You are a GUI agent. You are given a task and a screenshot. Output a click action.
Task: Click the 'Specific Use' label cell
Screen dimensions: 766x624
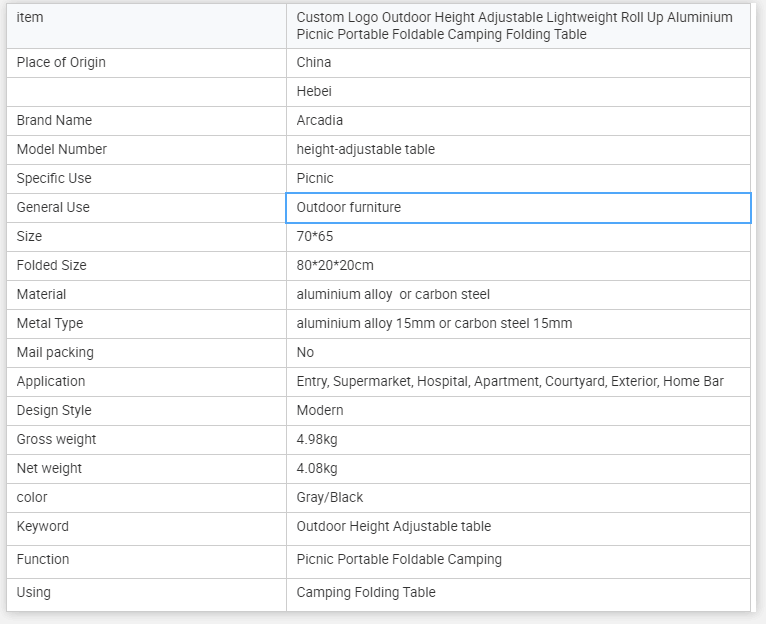(x=54, y=178)
